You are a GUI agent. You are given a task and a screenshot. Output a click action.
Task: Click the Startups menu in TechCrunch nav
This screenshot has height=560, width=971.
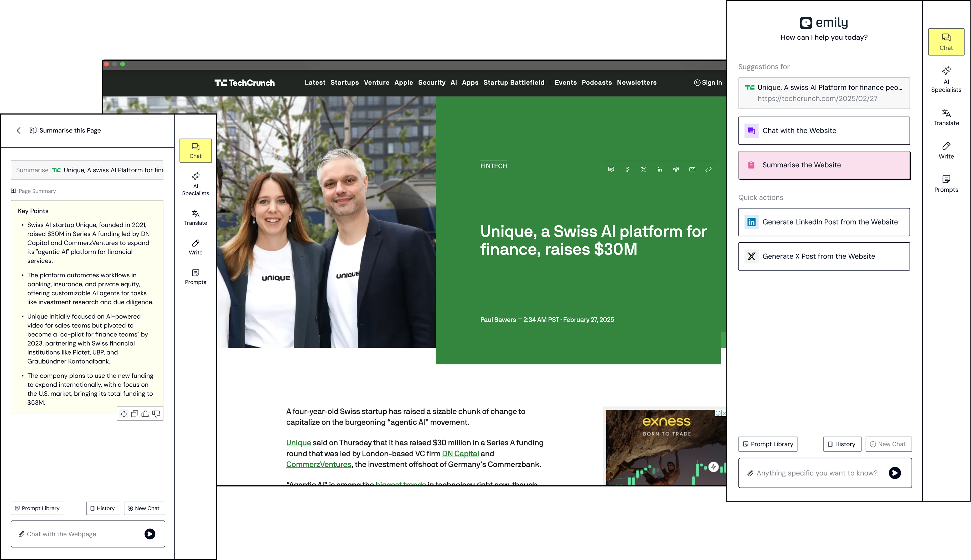pos(344,82)
